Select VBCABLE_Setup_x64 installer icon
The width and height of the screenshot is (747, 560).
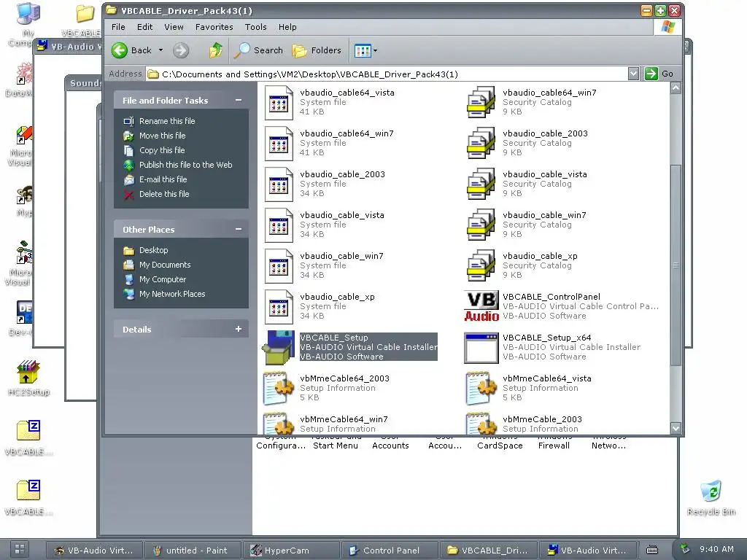tap(481, 348)
